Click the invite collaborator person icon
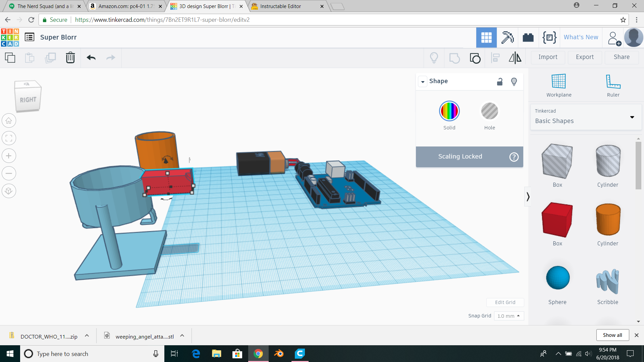The image size is (644, 362). [614, 38]
